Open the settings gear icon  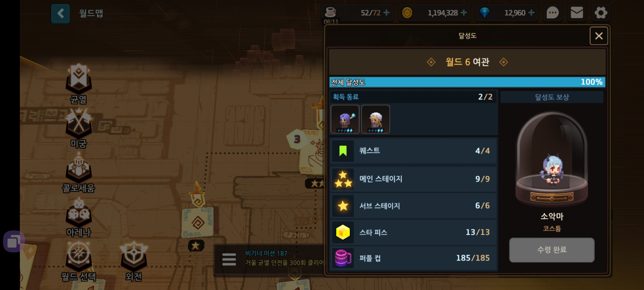point(601,13)
